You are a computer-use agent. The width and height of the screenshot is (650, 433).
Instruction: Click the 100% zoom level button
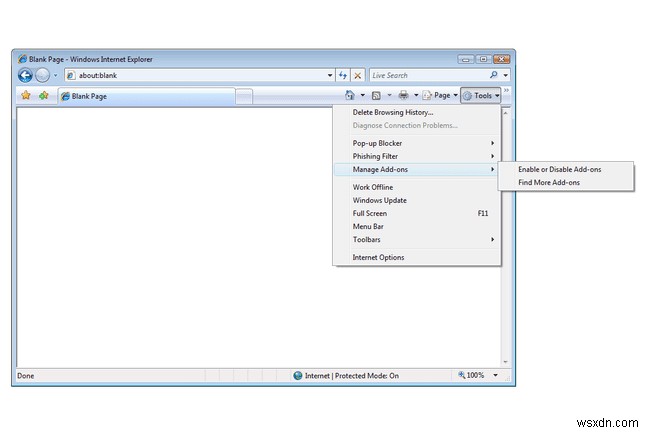471,375
